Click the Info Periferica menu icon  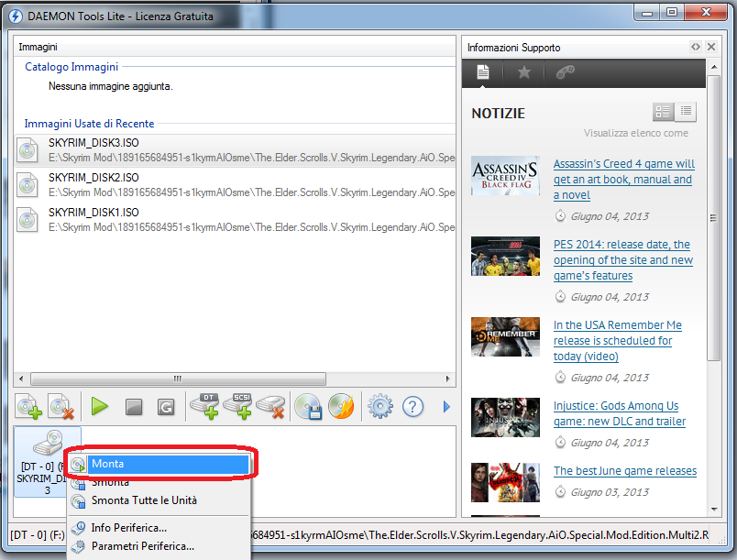pyautogui.click(x=78, y=528)
